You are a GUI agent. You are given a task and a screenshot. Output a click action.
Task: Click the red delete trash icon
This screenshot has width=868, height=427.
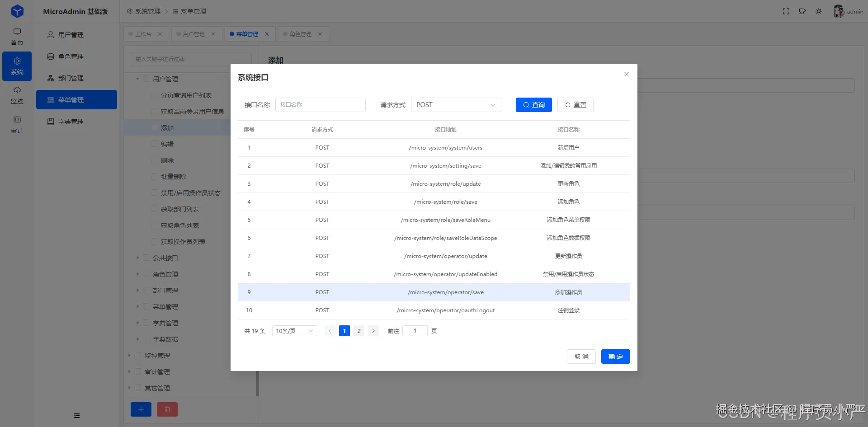167,409
